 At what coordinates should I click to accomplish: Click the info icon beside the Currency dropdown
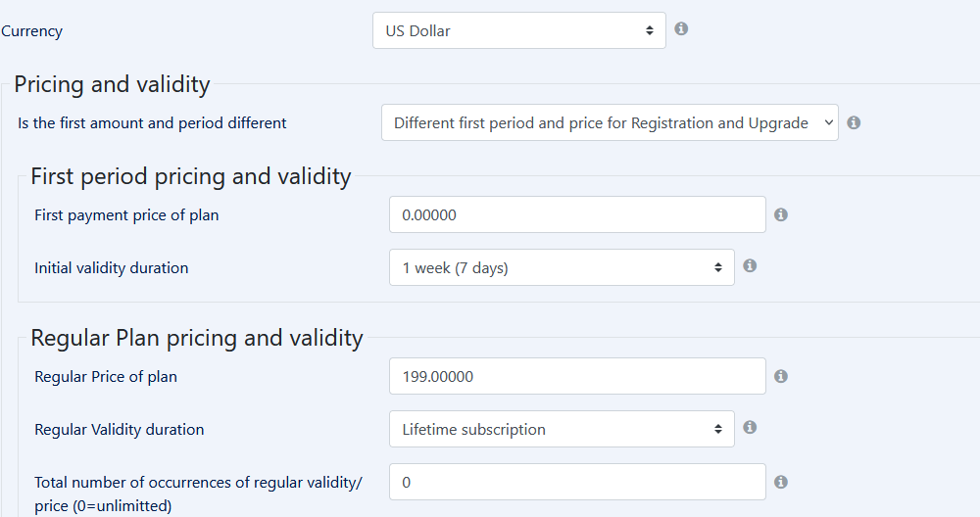coord(681,28)
